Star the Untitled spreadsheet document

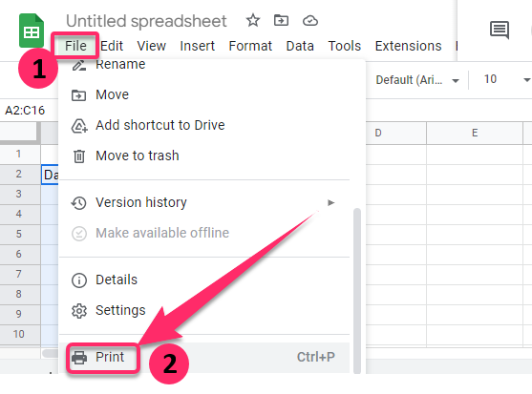(253, 20)
